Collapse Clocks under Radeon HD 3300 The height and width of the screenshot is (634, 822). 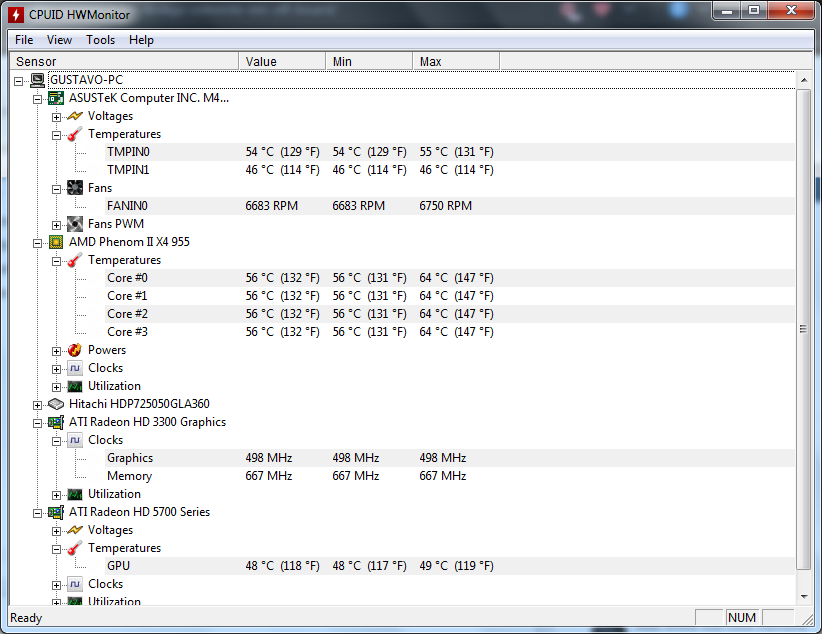click(x=57, y=442)
